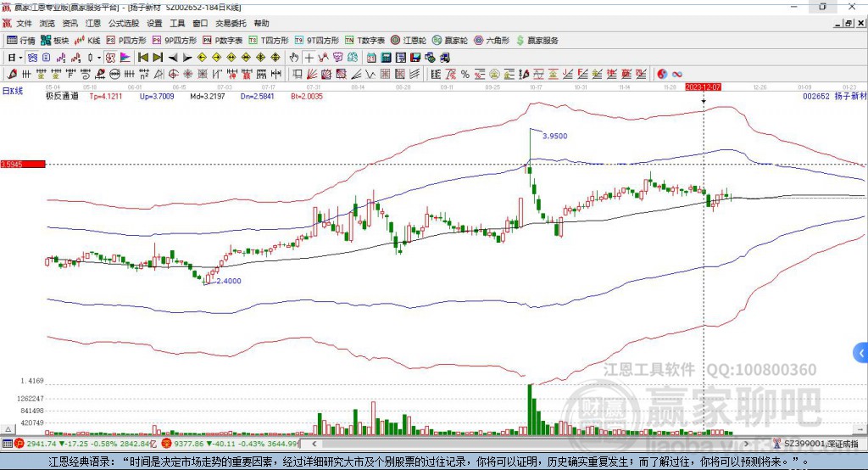Click the rectangle box drawing tool
Image resolution: width=868 pixels, height=470 pixels.
pyautogui.click(x=298, y=75)
